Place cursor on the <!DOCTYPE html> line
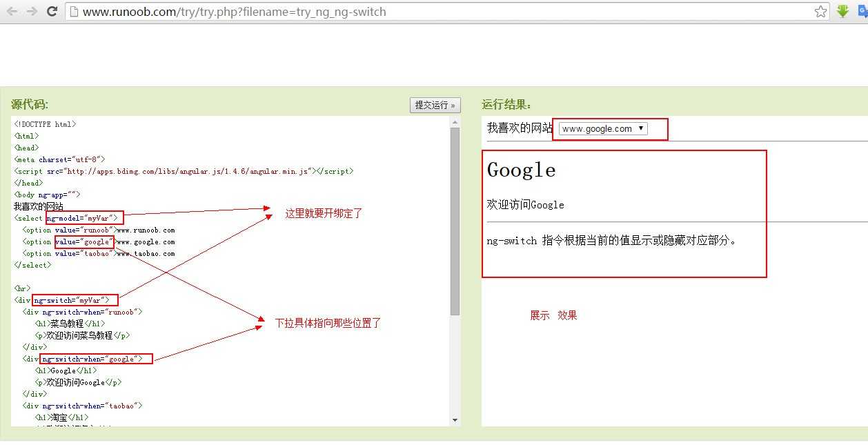868x445 pixels. 45,124
